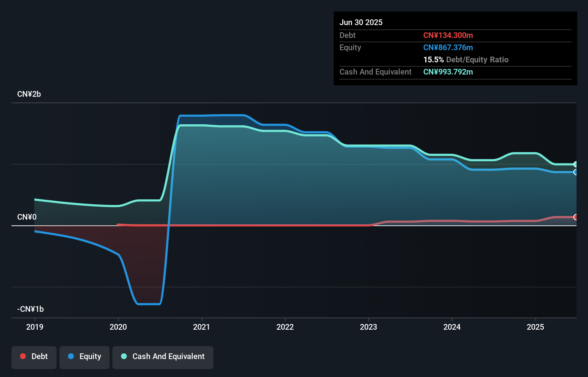Click the red Debt legend dot
Image resolution: width=588 pixels, height=377 pixels.
23,356
